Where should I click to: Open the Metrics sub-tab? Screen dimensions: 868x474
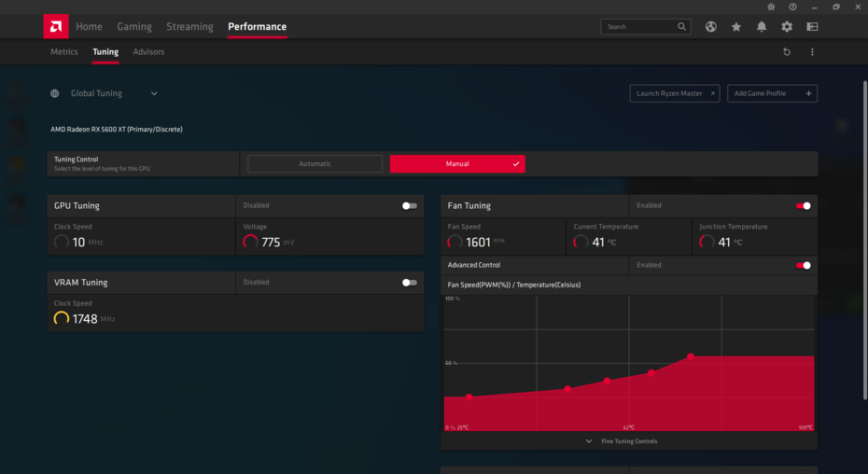(x=64, y=52)
